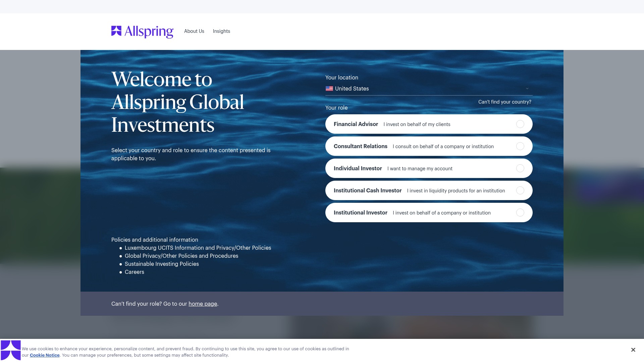Viewport: 644px width, 362px height.
Task: Select the Institutional Cash Investor radio button
Action: [x=520, y=190]
